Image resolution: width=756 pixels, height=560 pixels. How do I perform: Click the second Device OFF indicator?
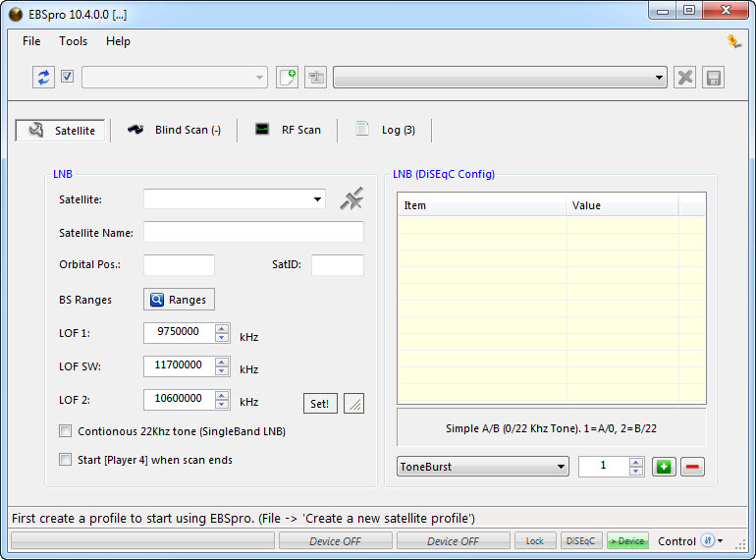coord(454,540)
